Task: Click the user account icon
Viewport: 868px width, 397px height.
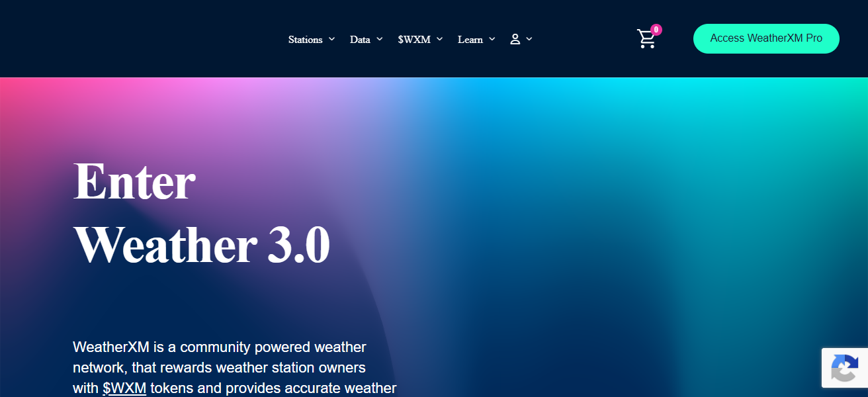Action: (515, 39)
